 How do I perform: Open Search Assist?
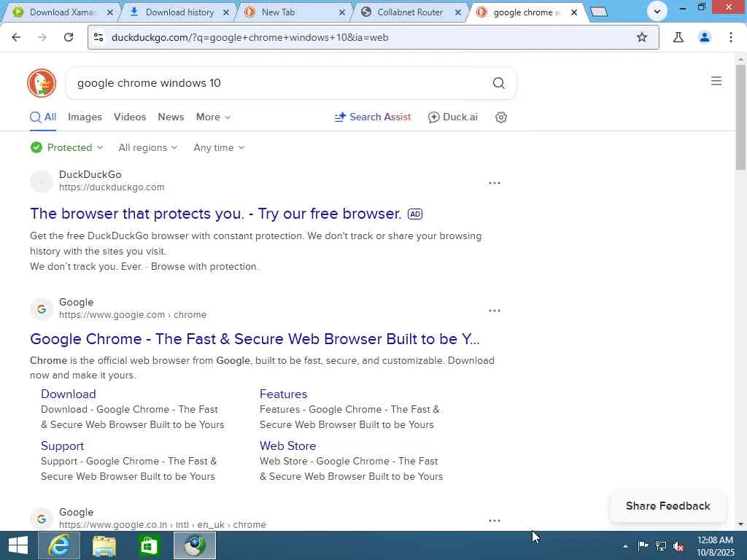pyautogui.click(x=373, y=117)
